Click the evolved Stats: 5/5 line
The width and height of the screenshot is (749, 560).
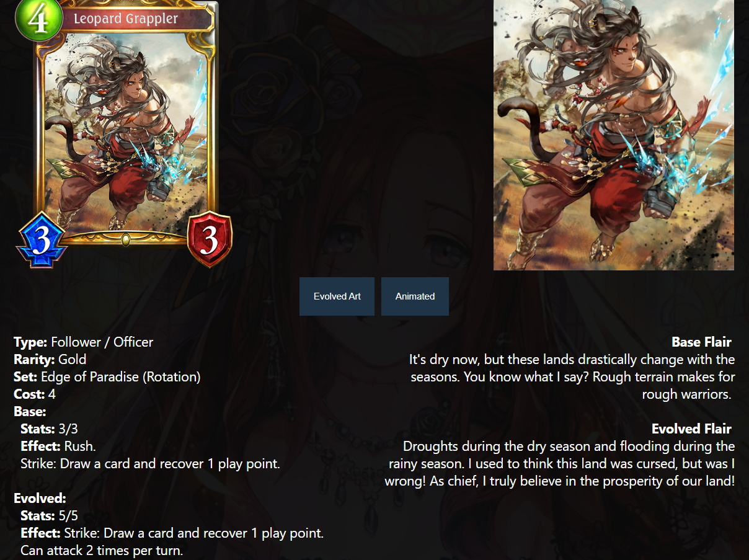(50, 516)
